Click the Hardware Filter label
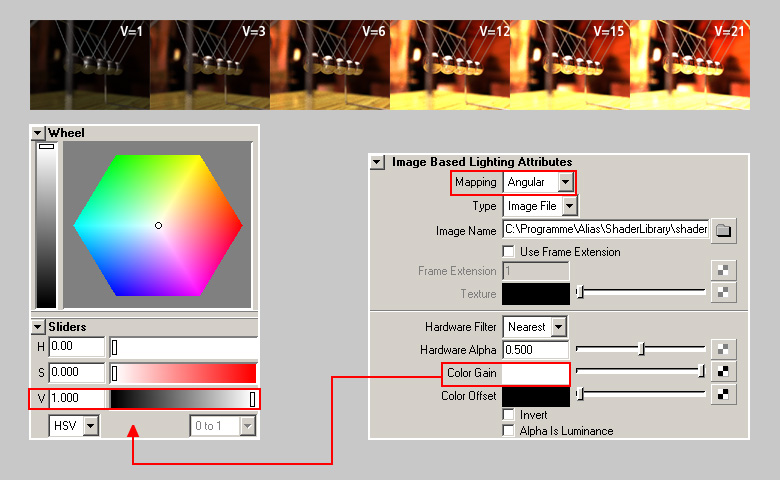 pos(461,327)
